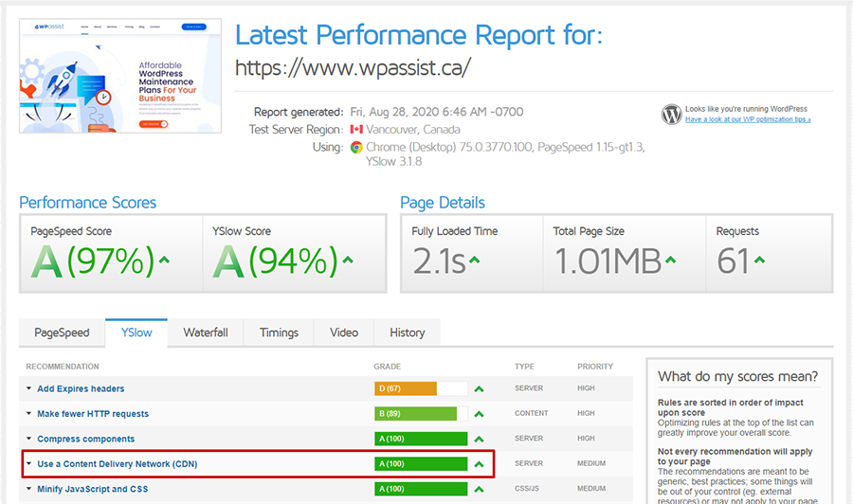This screenshot has width=853, height=504.
Task: Click the https://www.wpassist.ca/ URL heading
Action: click(353, 68)
